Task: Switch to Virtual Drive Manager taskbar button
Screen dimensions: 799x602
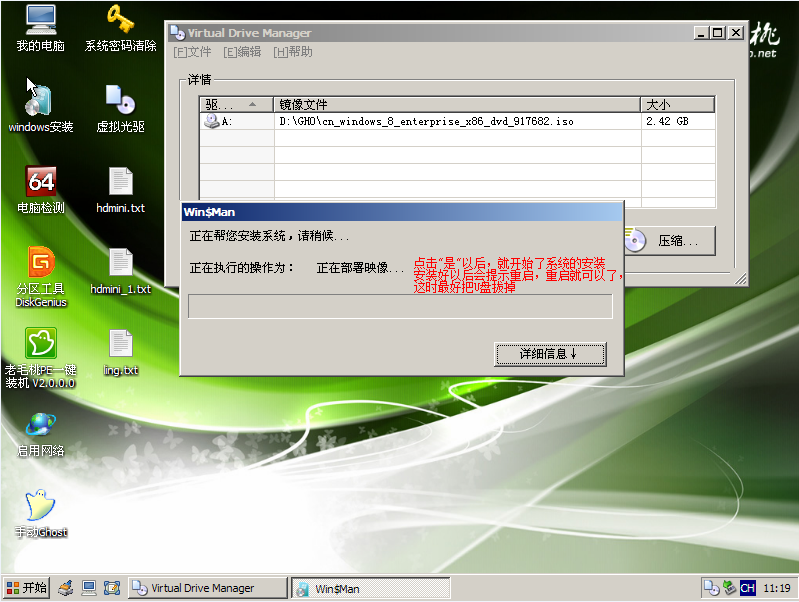Action: tap(207, 588)
